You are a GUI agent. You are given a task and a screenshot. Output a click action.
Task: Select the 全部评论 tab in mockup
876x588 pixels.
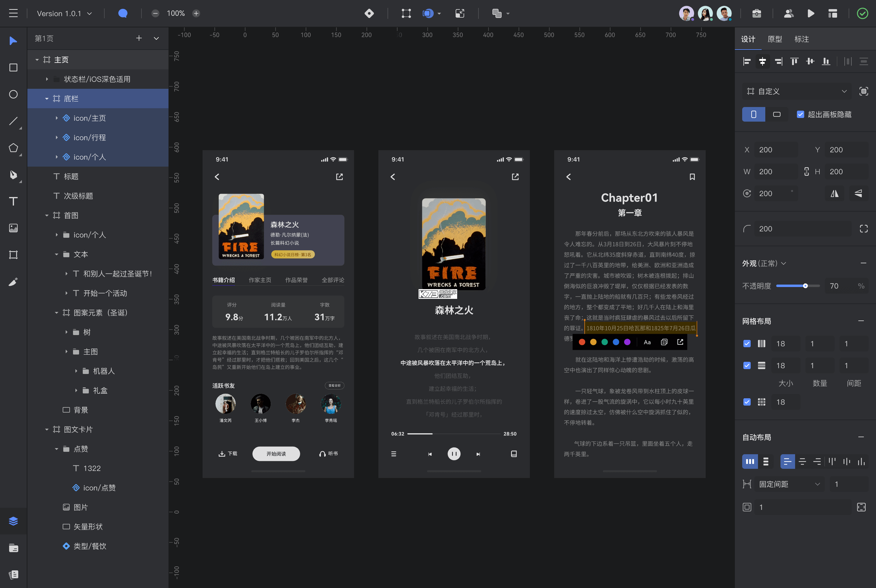pos(333,280)
